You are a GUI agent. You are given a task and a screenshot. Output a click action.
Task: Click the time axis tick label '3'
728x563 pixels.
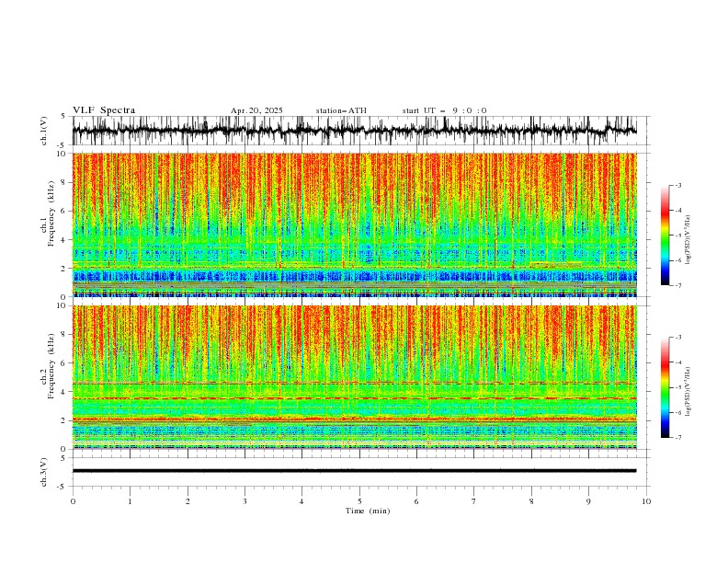coord(245,501)
